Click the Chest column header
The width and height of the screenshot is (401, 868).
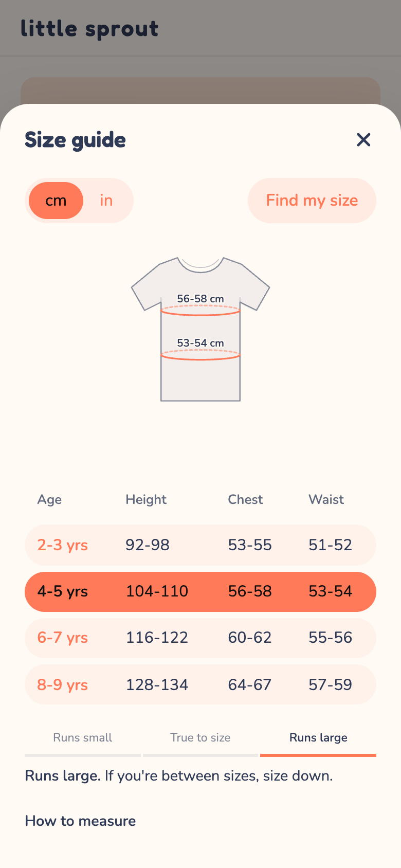coord(245,499)
